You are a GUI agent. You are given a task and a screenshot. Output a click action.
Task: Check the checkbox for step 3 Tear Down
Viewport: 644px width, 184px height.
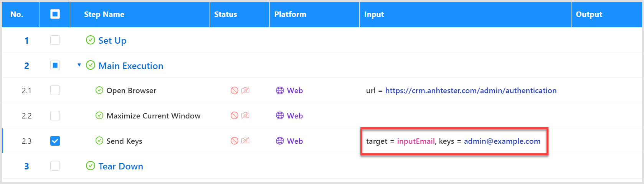(55, 166)
